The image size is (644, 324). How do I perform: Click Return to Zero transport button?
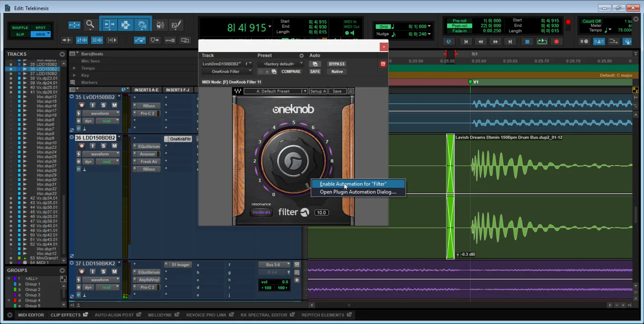(466, 41)
